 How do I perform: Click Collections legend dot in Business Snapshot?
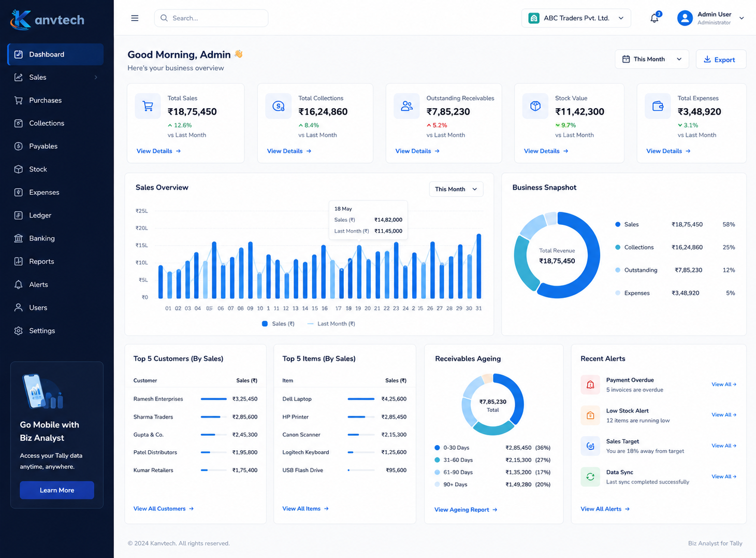point(618,247)
